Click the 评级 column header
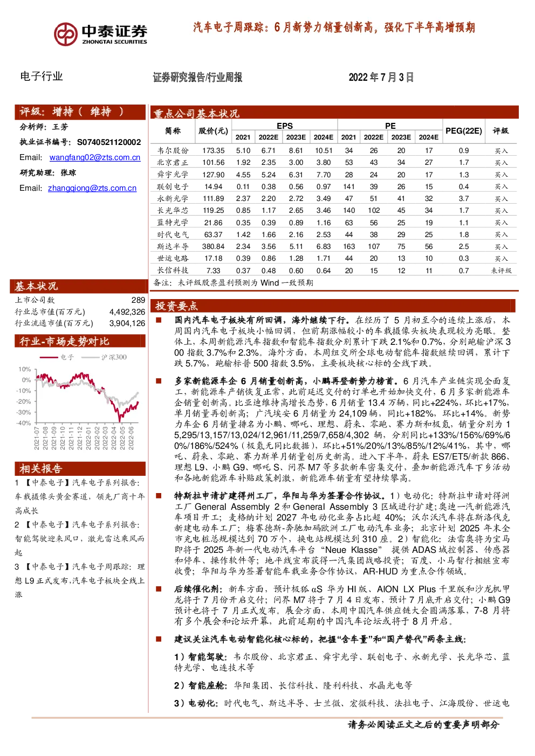The width and height of the screenshot is (535, 756). (501, 131)
